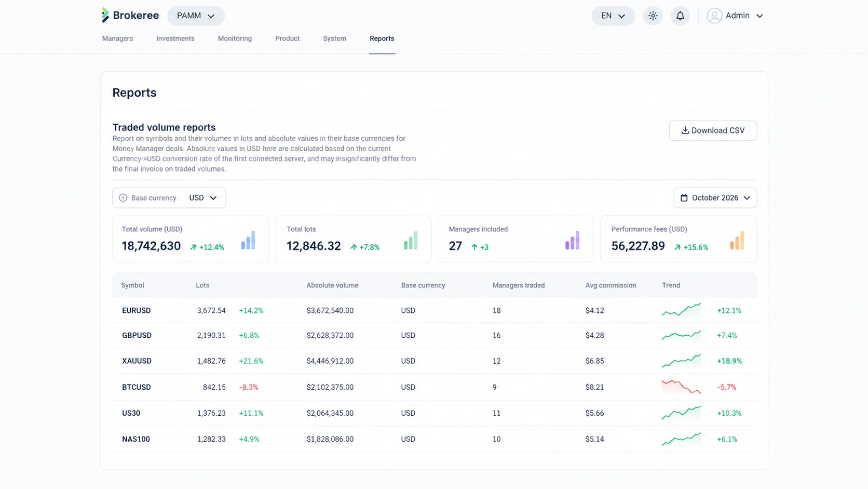Screen dimensions: 868x489
Task: Click the blue bar chart icon in Total volume card
Action: pos(248,240)
